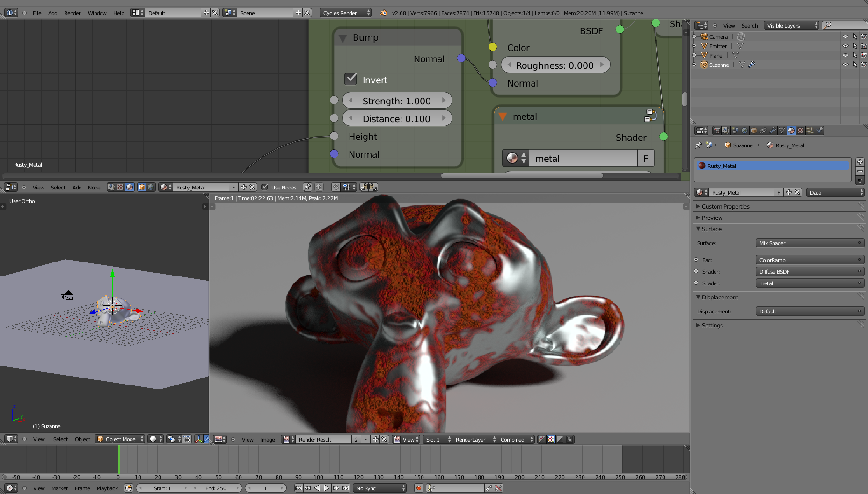868x494 pixels.
Task: Open the Visible Layers dropdown in the outliner
Action: click(x=792, y=25)
